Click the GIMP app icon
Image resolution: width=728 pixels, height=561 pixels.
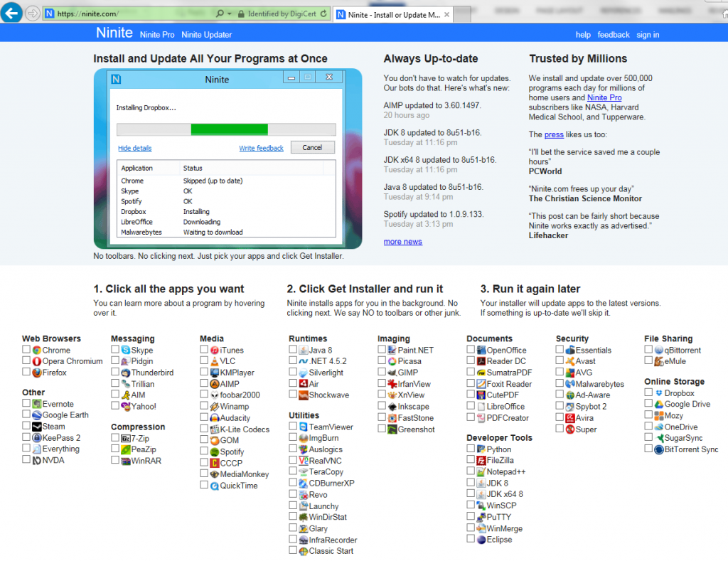point(392,373)
